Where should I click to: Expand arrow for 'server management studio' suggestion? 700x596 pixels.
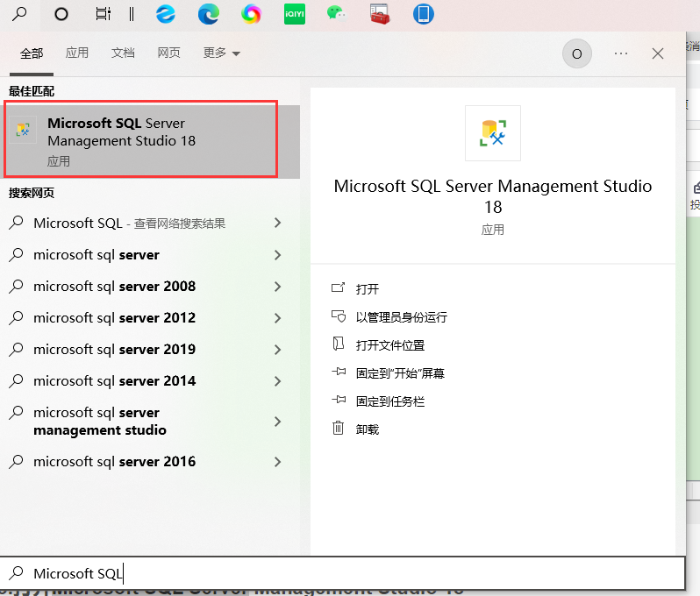point(278,421)
